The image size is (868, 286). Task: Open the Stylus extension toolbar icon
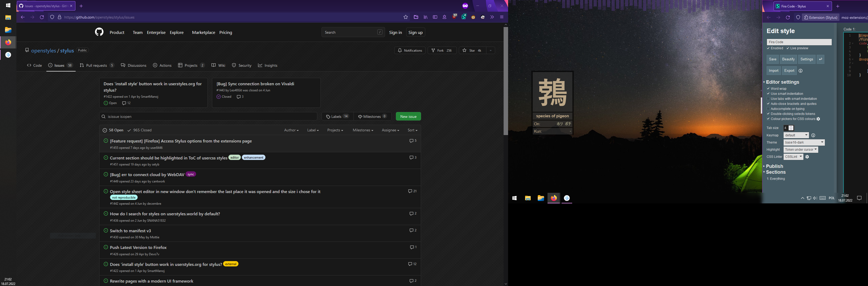(464, 17)
